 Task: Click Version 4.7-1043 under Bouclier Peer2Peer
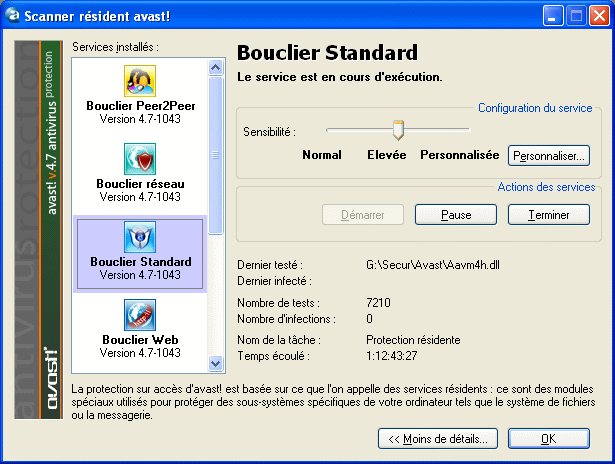point(140,119)
